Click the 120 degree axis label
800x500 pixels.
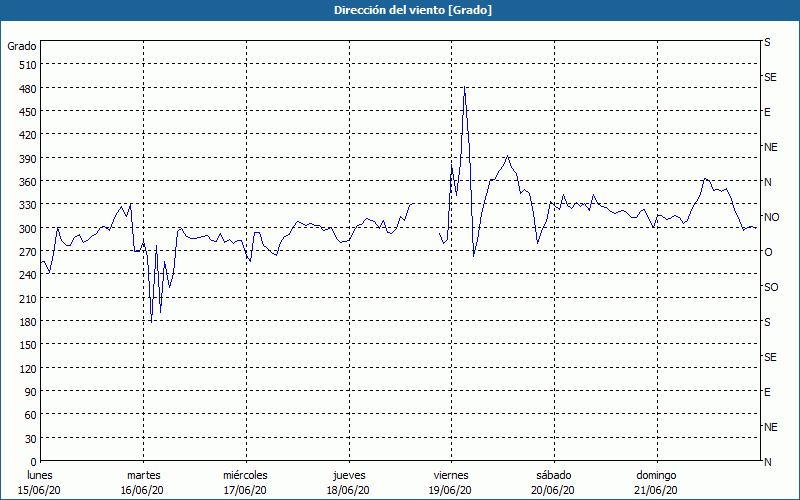28,368
